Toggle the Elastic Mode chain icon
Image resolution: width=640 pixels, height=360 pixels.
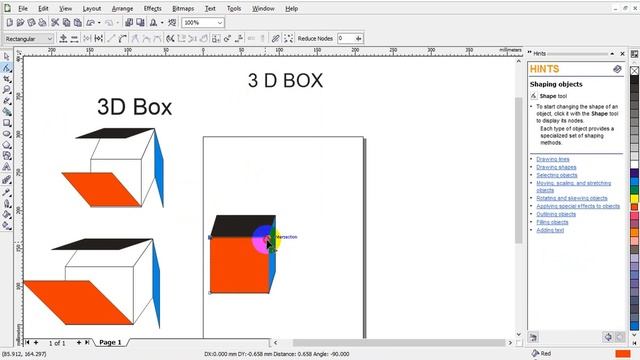[x=276, y=38]
